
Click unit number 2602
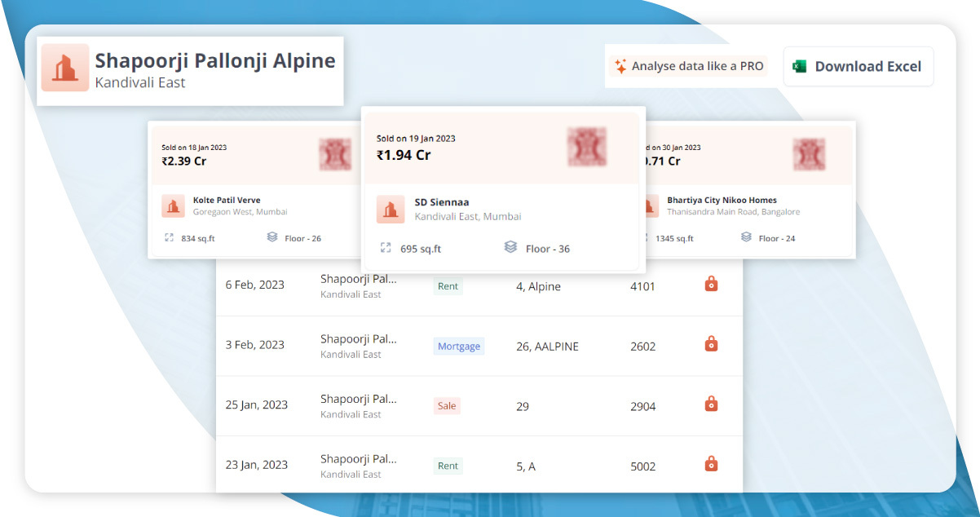(x=642, y=346)
